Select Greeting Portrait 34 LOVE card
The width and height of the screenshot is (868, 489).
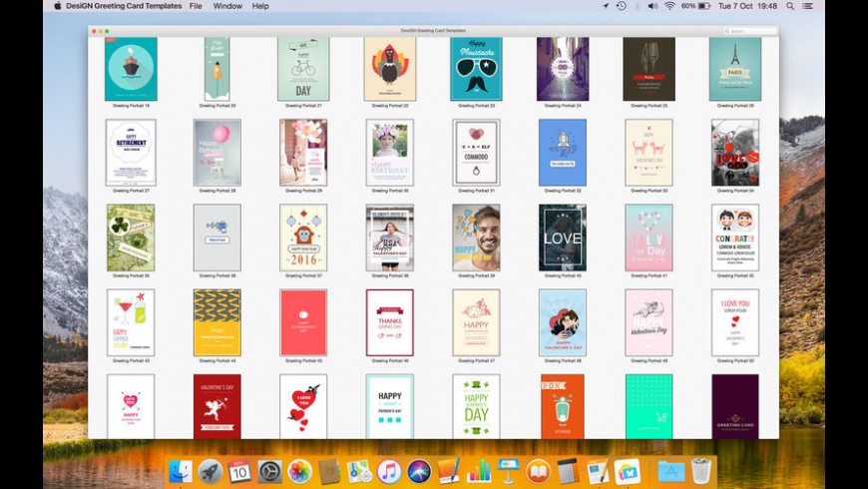[x=735, y=153]
